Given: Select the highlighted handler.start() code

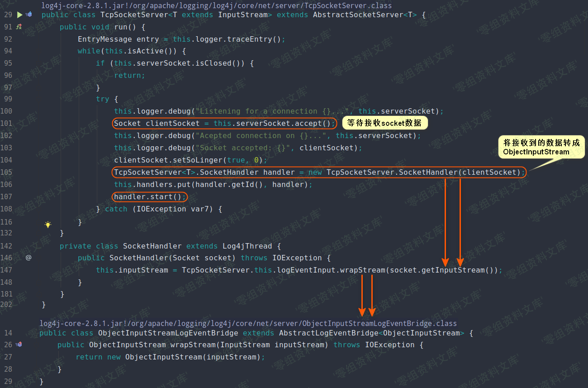Looking at the screenshot, I should 150,196.
